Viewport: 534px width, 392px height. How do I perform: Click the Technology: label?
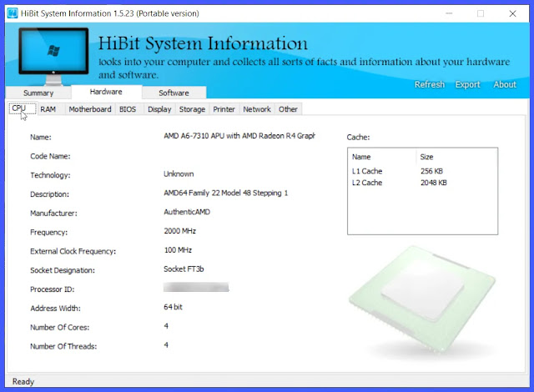tap(50, 175)
